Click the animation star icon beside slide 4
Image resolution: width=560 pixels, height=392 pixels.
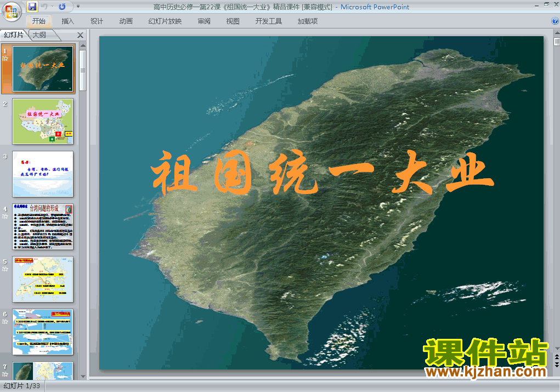5,217
